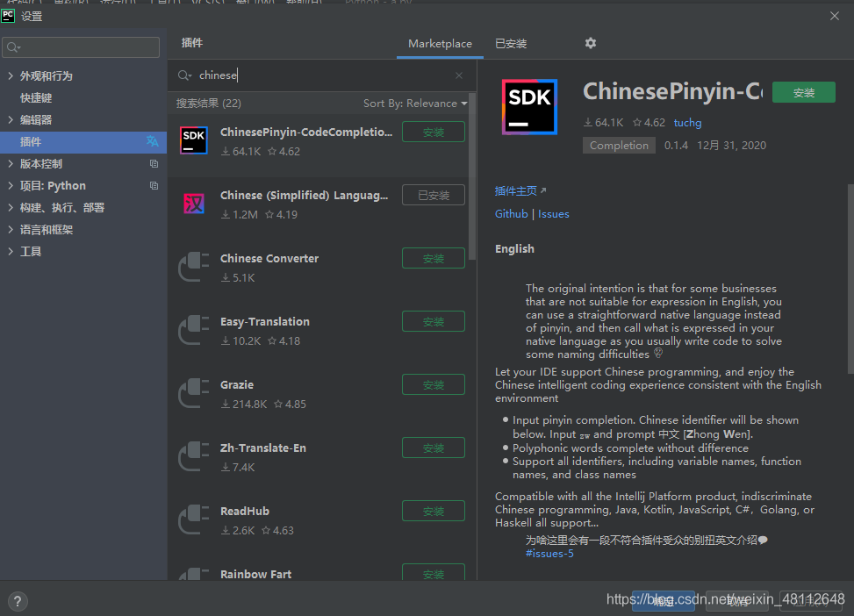854x616 pixels.
Task: Click the PyCharm logo in title bar
Action: [x=8, y=16]
